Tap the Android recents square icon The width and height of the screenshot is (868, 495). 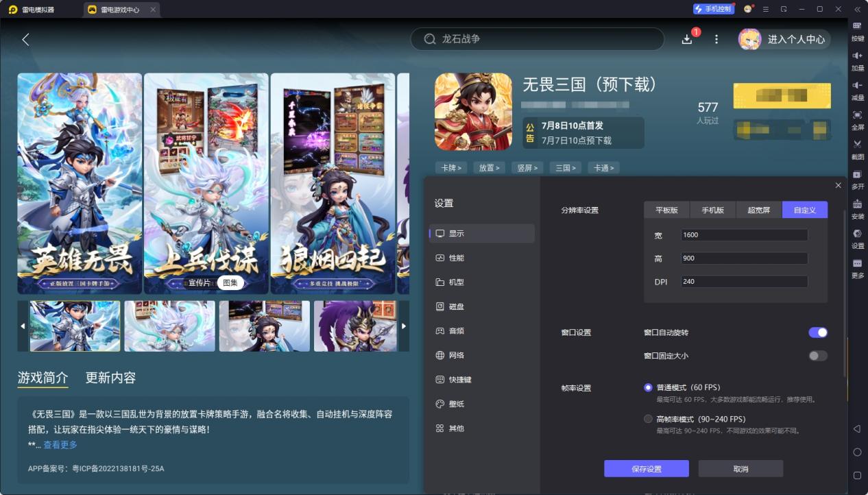(x=857, y=475)
